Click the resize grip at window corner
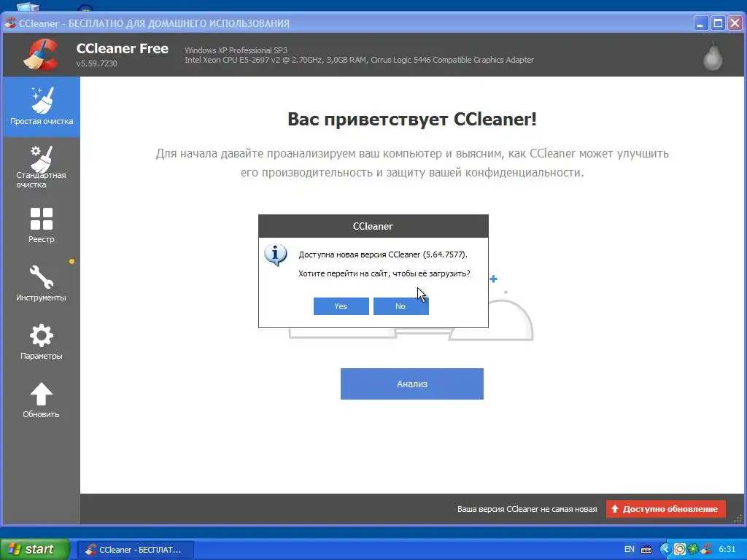Screen dimensions: 747x560 739,518
